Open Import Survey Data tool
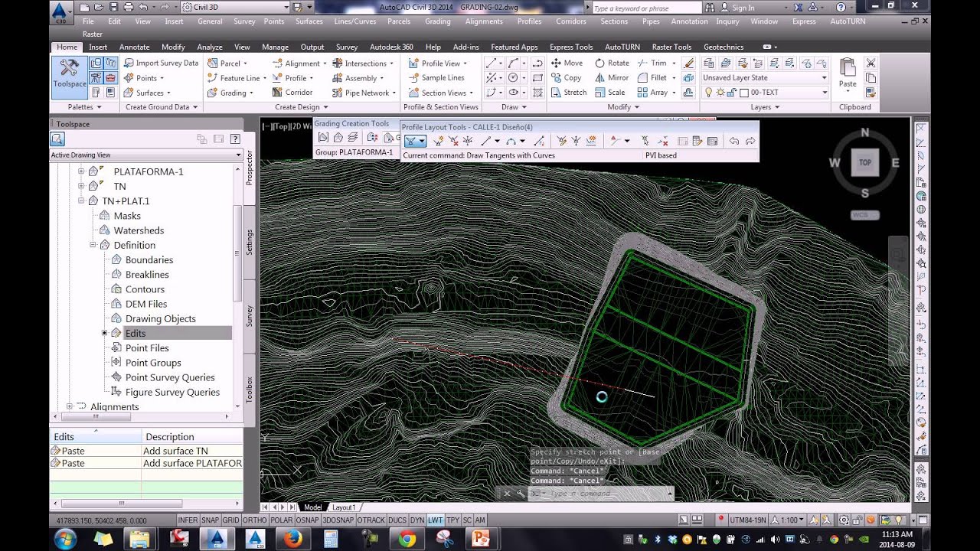The height and width of the screenshot is (551, 980). pos(161,63)
